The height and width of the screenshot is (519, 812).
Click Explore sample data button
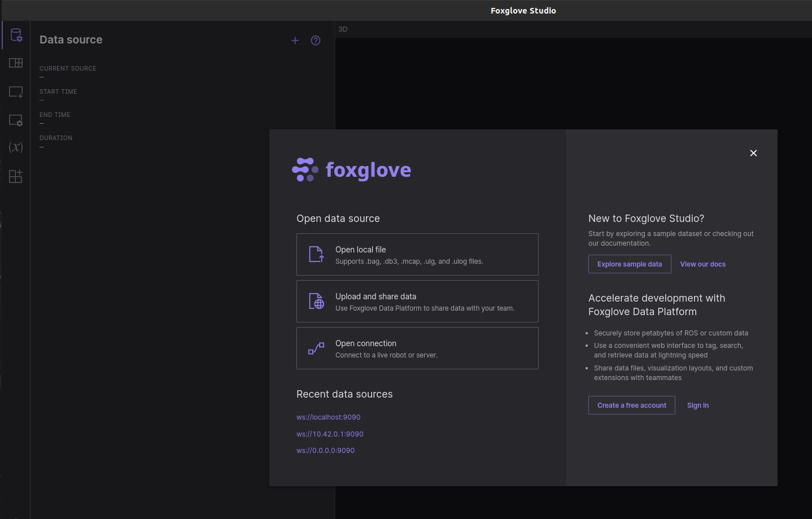pos(630,264)
